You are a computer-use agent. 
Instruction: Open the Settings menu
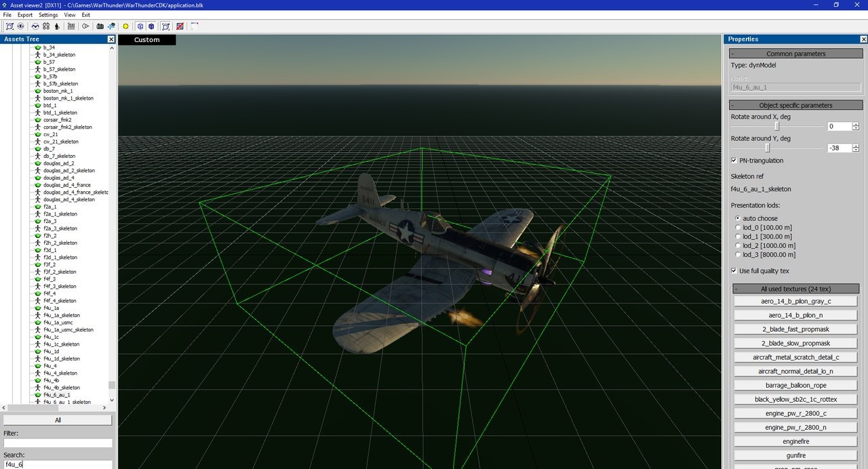coord(48,14)
